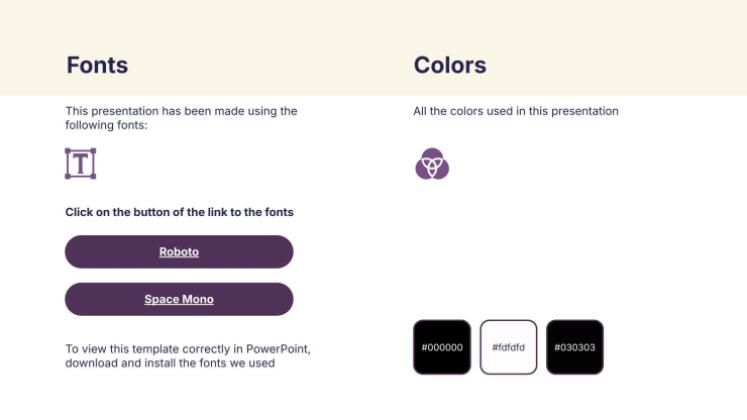The height and width of the screenshot is (420, 747).
Task: Click the overlapping color circles icon
Action: [432, 164]
